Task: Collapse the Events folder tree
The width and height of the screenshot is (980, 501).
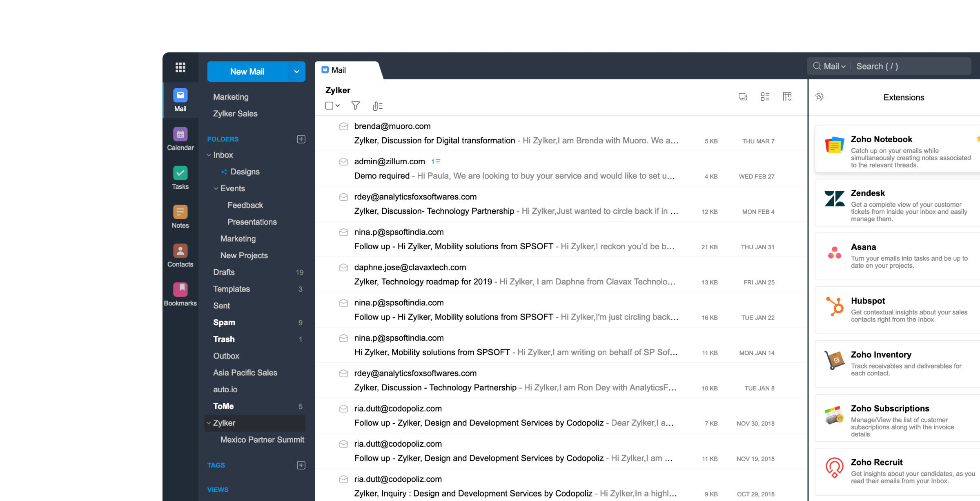Action: click(216, 188)
